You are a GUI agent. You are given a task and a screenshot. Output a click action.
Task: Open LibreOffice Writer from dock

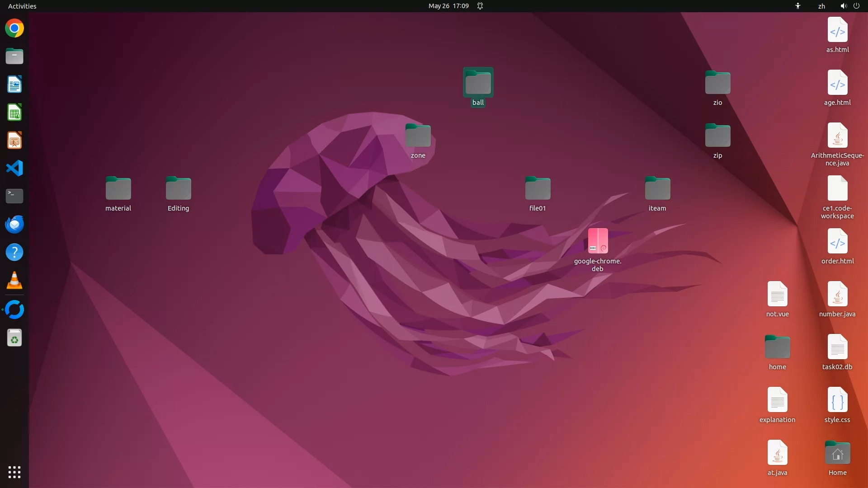14,84
